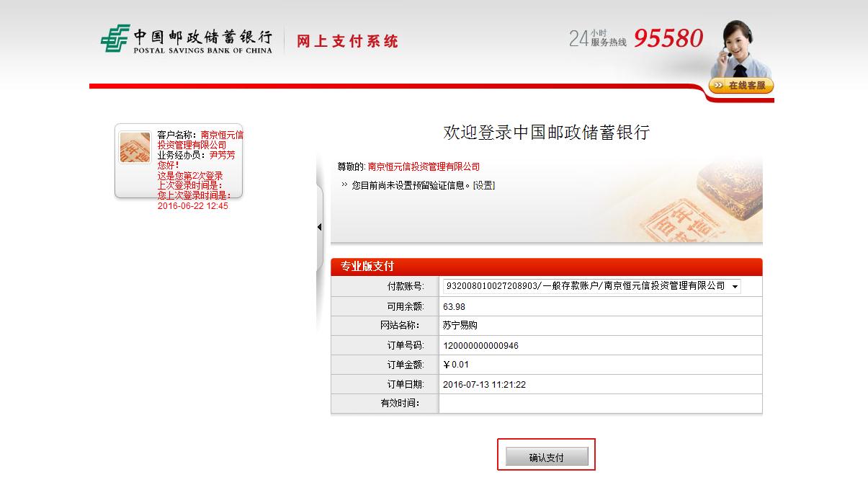Click the order date 2016-07-13 value
This screenshot has width=868, height=485.
[x=484, y=385]
